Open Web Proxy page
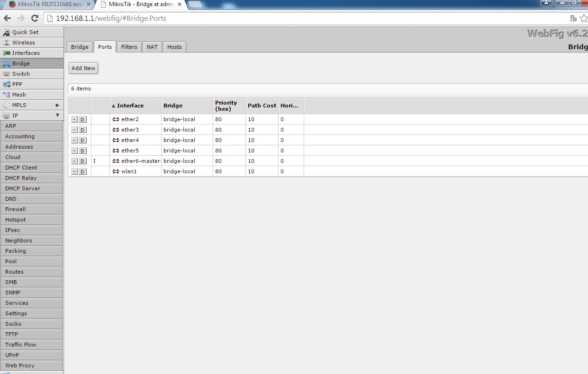The height and width of the screenshot is (374, 588). pyautogui.click(x=31, y=365)
